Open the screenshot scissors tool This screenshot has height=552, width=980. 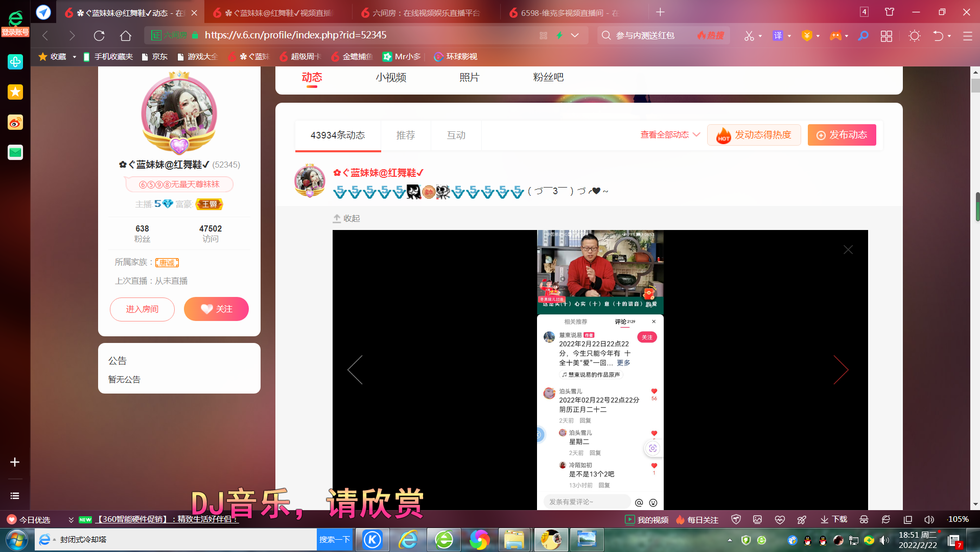749,35
